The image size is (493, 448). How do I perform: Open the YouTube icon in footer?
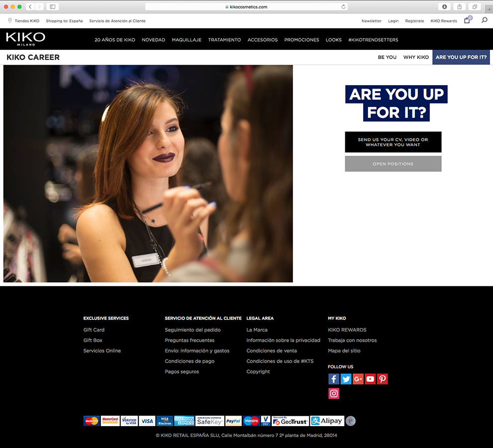tap(370, 379)
